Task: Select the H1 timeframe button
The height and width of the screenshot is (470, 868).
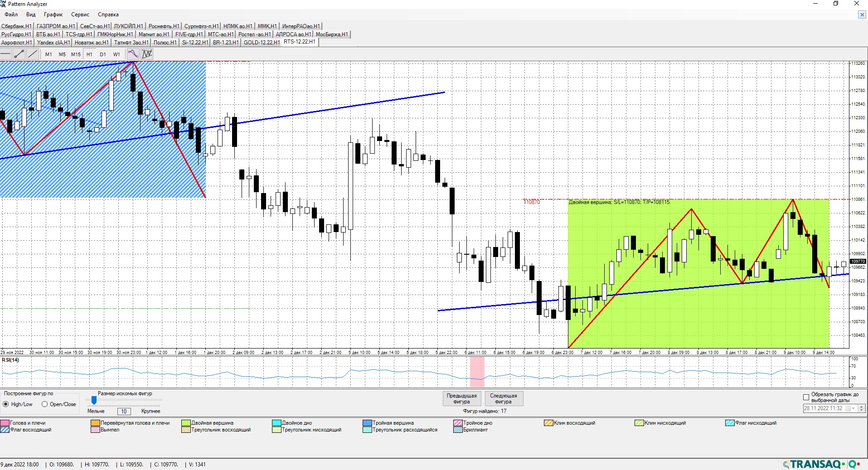Action: [x=89, y=54]
